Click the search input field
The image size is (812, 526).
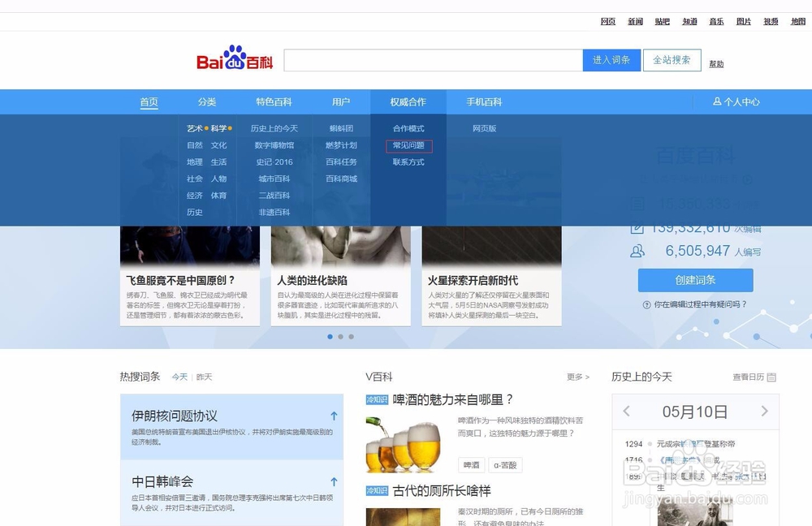(x=434, y=60)
